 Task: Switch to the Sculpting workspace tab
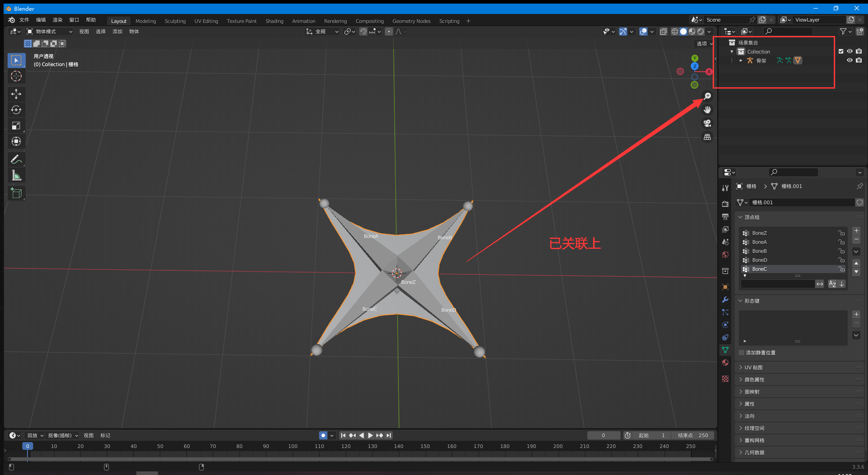175,21
